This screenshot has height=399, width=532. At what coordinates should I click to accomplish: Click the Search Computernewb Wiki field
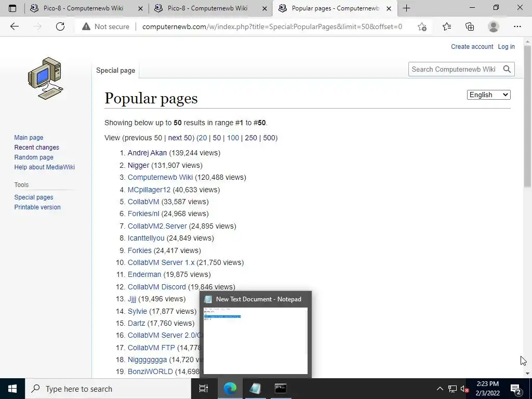pos(454,69)
